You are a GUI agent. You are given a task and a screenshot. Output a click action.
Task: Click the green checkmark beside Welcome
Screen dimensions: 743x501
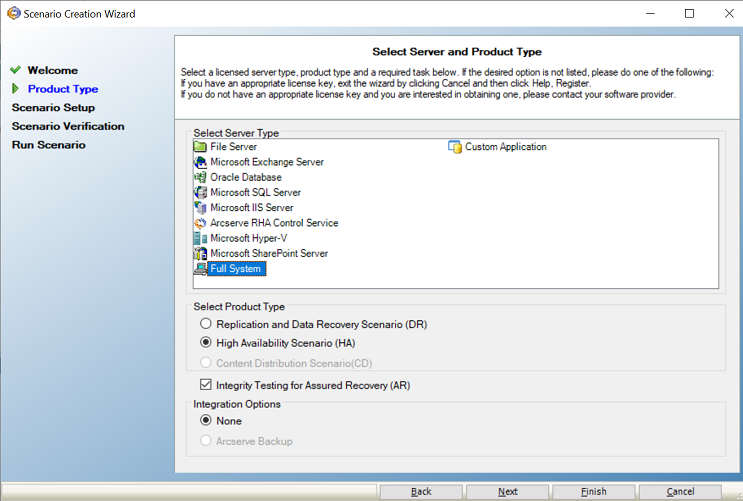[x=16, y=70]
